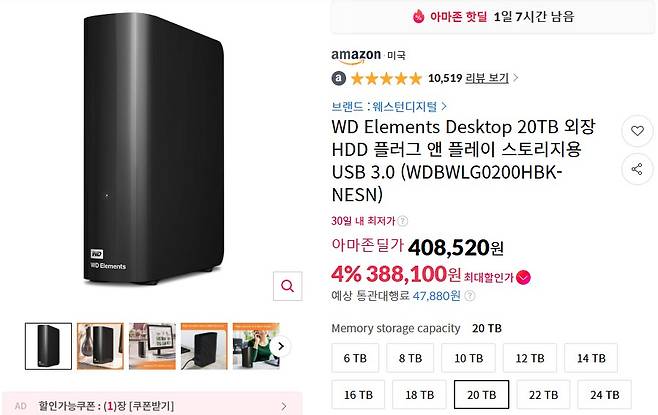Click the share icon
The width and height of the screenshot is (658, 415).
637,169
